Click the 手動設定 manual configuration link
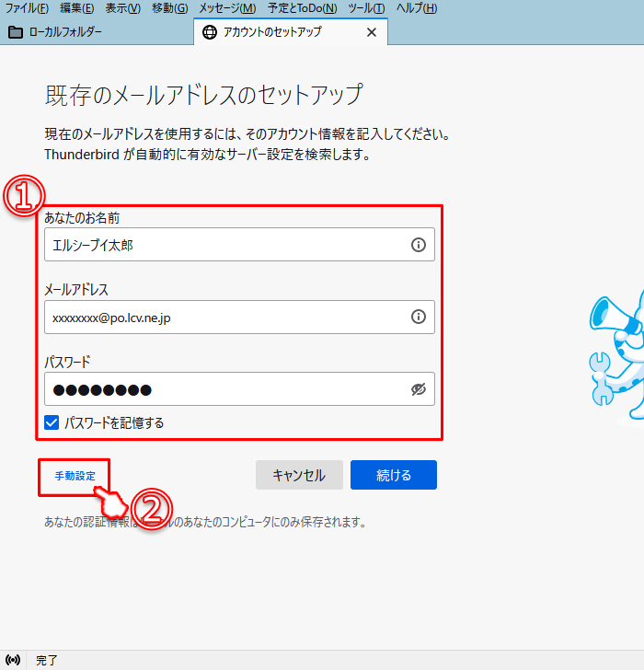Image resolution: width=644 pixels, height=670 pixels. 75,476
